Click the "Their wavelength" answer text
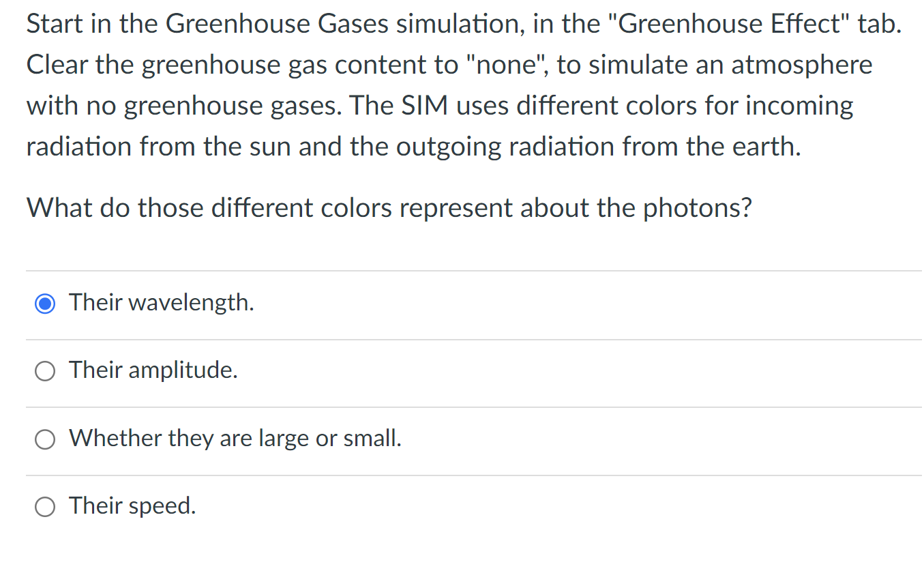Screen dimensions: 924x573 tap(161, 302)
